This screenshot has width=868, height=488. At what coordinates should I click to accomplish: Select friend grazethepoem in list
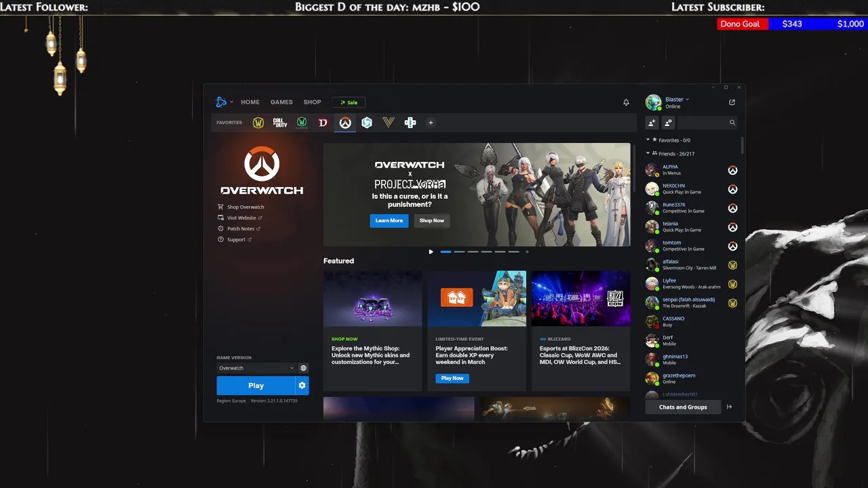coord(692,379)
